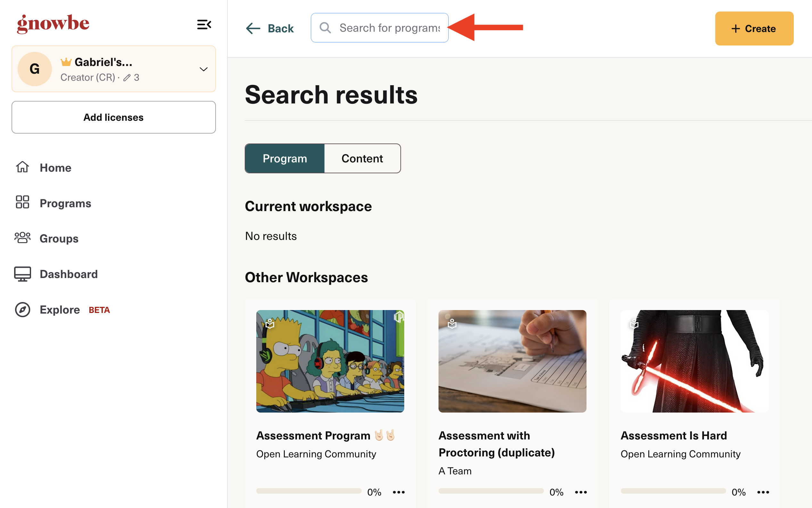Click the Add licenses button
The image size is (812, 508).
point(114,117)
